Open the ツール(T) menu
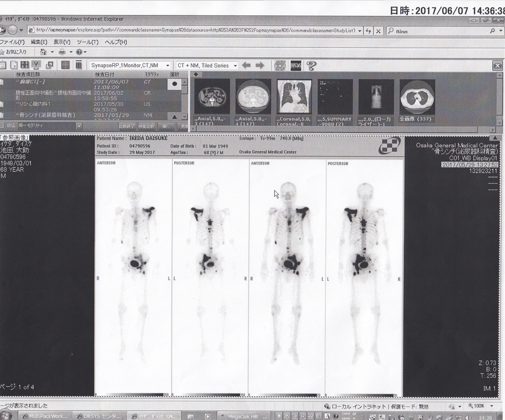 (x=87, y=42)
